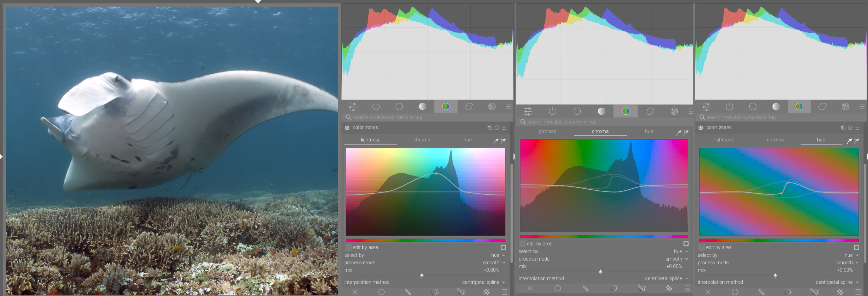Screen dimensions: 868x296
Task: Choose parametric mask icon in lightness-active panel
Action: click(x=435, y=292)
